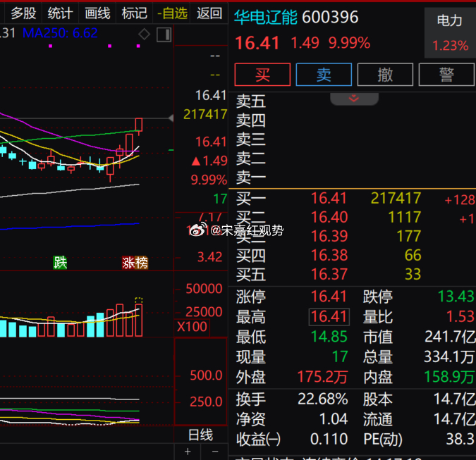Click the PE(动) value 38.3
The image size is (476, 460).
pyautogui.click(x=460, y=439)
